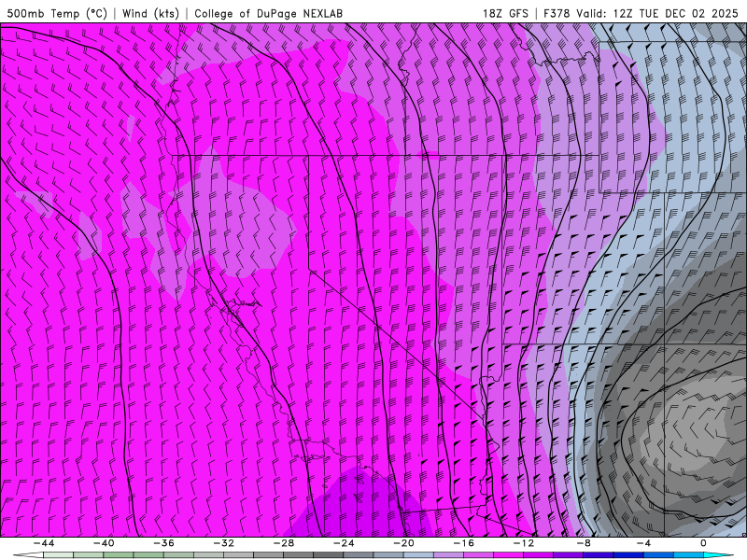This screenshot has height=560, width=747.
Task: Click the -24 color scale label
Action: point(344,543)
